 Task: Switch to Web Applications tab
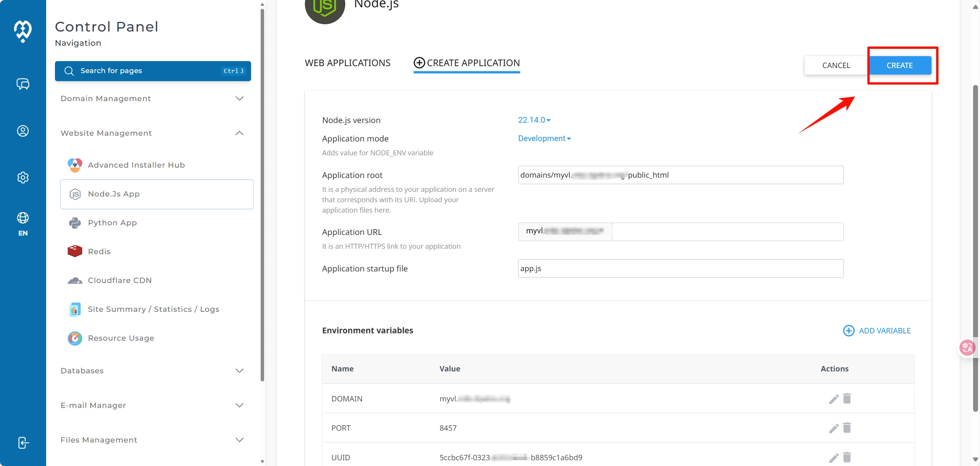coord(347,63)
